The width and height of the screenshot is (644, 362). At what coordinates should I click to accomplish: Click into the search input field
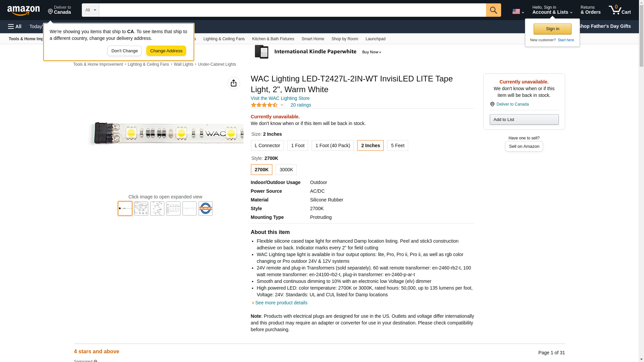(292, 10)
